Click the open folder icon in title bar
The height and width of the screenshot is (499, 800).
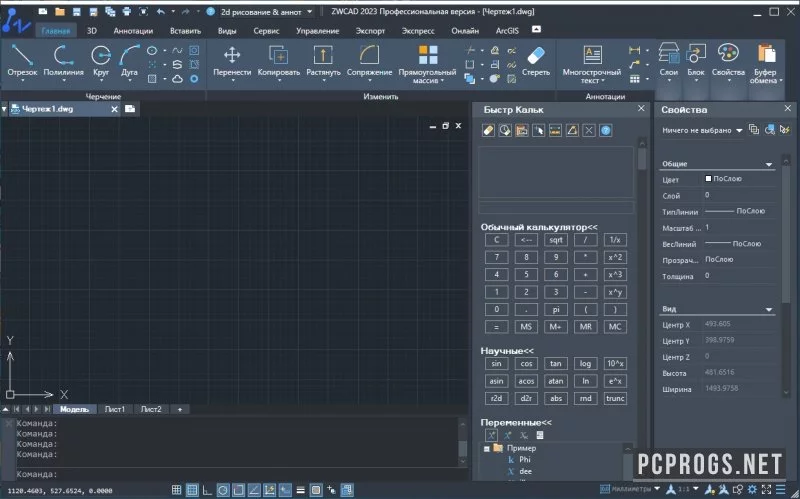60,11
